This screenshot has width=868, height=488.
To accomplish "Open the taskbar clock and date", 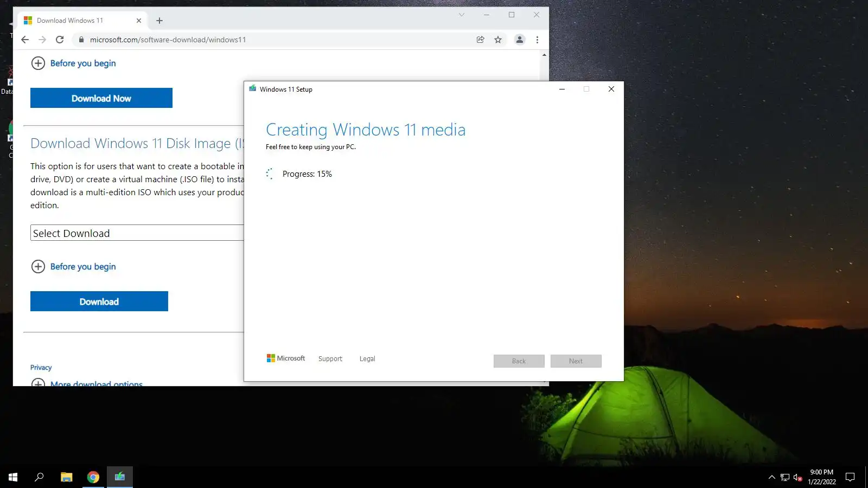I will [x=822, y=477].
